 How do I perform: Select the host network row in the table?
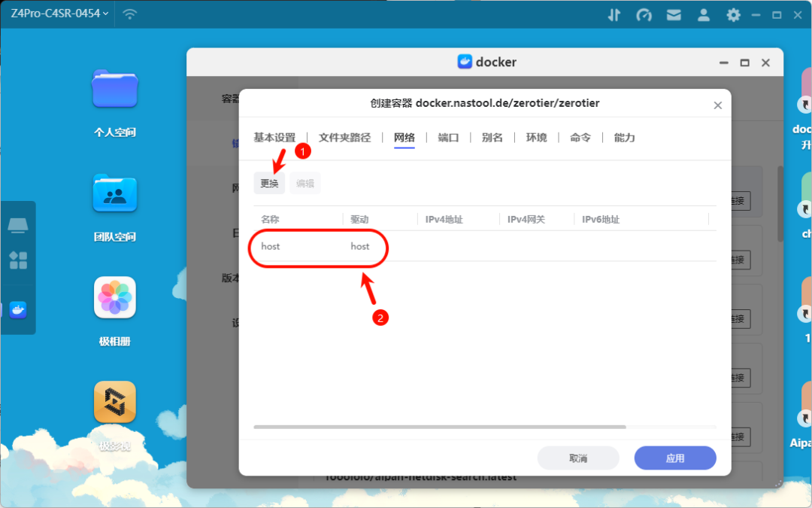pos(316,246)
